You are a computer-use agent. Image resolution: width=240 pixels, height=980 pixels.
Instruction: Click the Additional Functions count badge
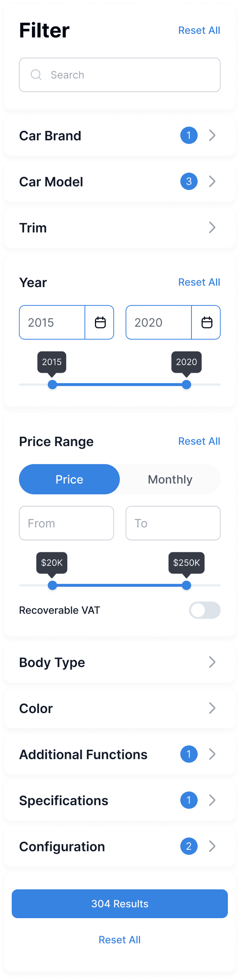point(189,754)
